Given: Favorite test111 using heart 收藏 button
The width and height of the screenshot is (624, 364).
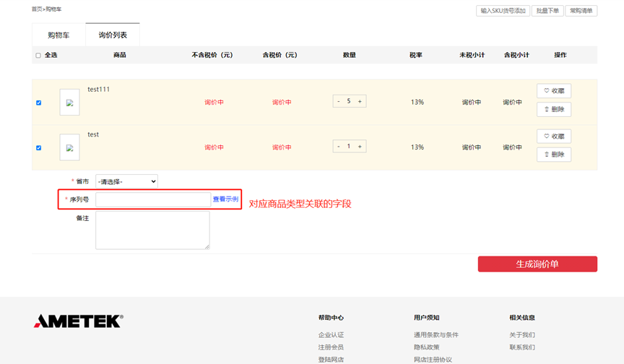Looking at the screenshot, I should click(554, 91).
